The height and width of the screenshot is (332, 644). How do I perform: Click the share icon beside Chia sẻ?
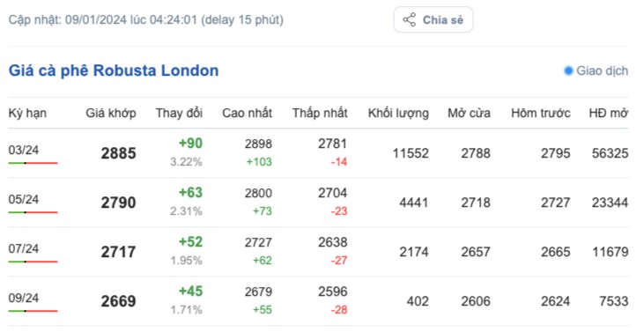tap(409, 19)
